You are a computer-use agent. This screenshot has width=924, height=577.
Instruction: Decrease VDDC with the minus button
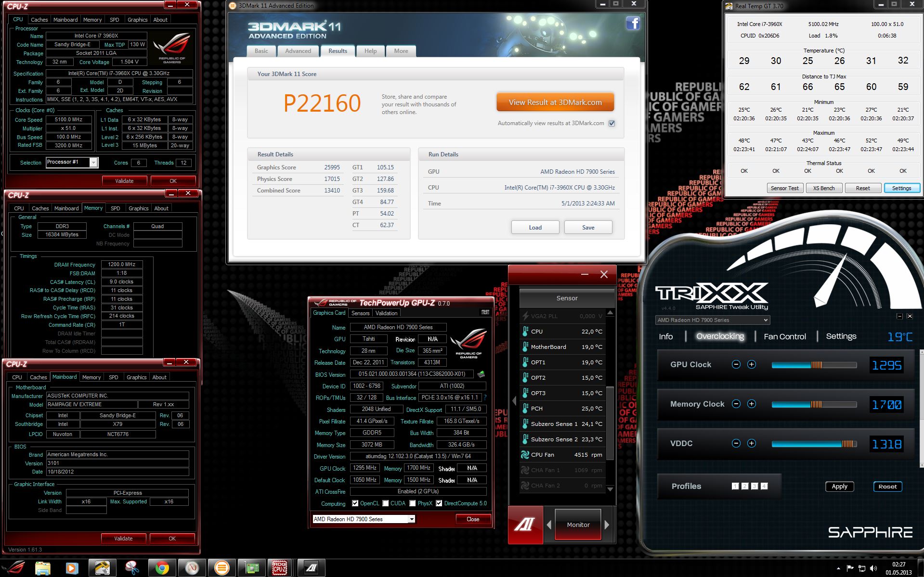[x=736, y=443]
